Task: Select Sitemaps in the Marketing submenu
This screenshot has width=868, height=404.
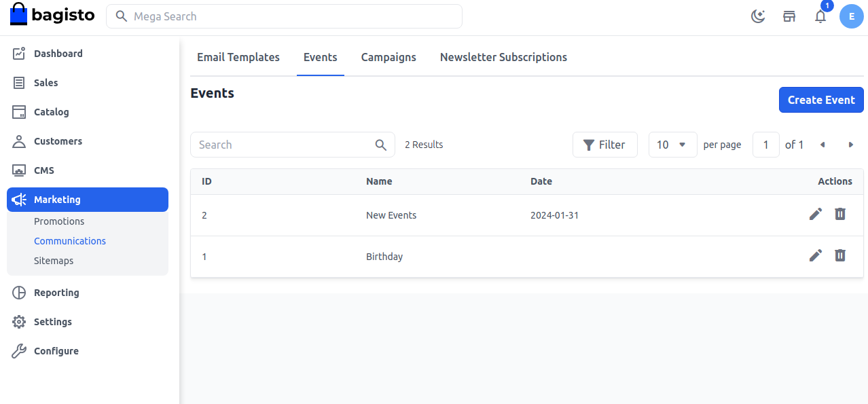Action: coord(54,260)
